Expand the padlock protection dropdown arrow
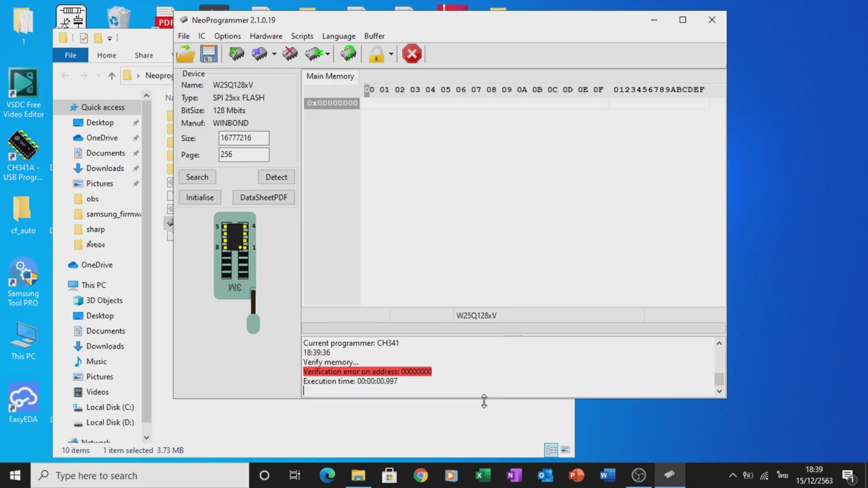 (391, 54)
